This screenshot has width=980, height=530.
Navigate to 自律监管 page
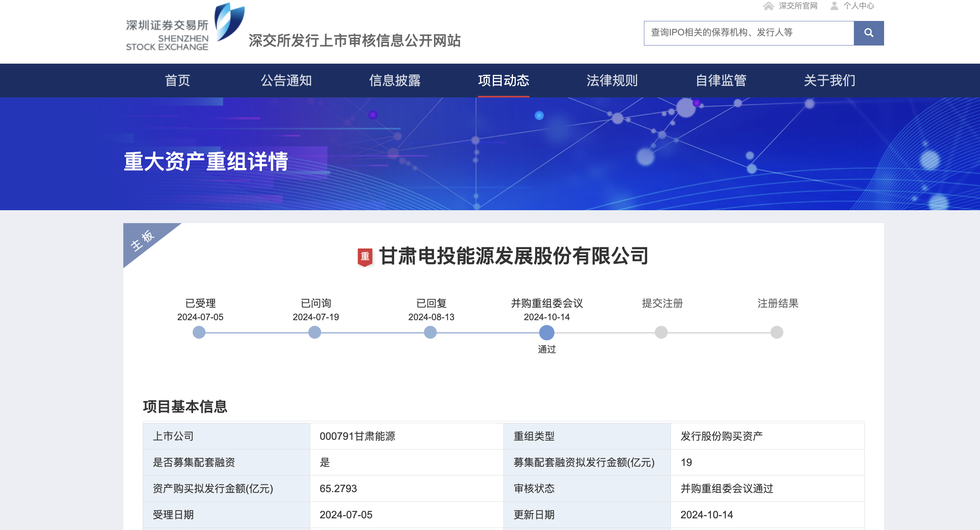click(x=721, y=81)
